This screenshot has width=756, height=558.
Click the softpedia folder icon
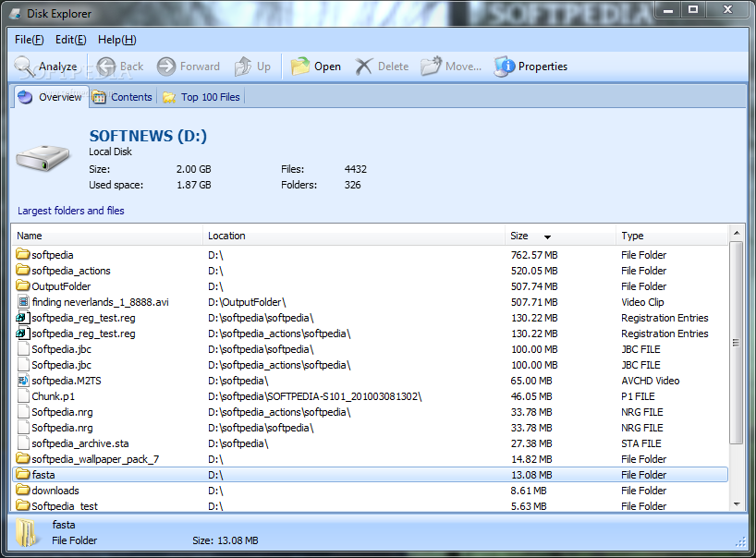click(23, 254)
